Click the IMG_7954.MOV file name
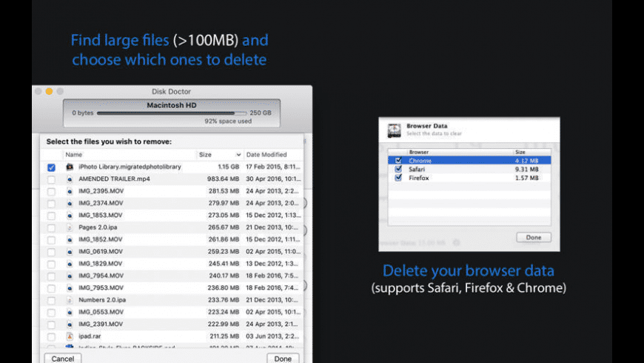644x363 pixels. 101,276
